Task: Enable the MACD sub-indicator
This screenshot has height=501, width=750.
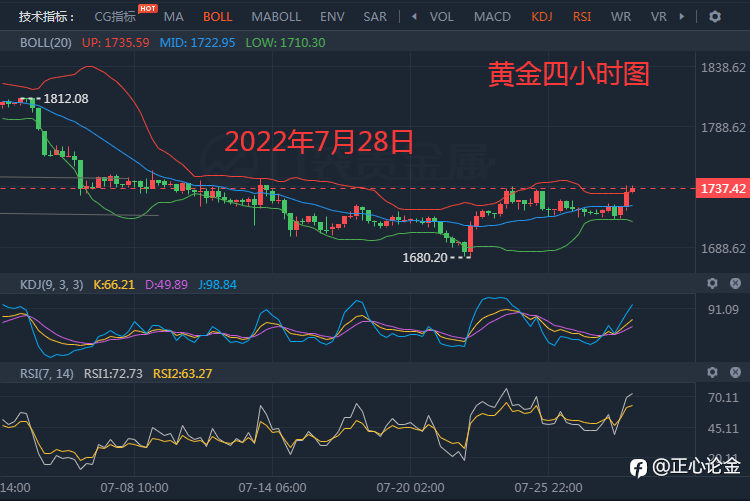Action: 492,17
